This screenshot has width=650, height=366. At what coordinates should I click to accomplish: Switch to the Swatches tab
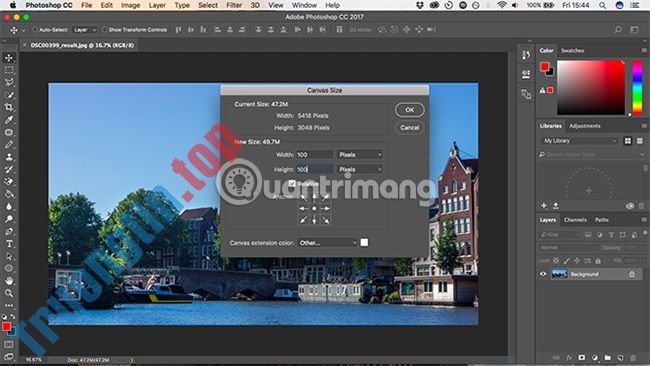point(572,51)
